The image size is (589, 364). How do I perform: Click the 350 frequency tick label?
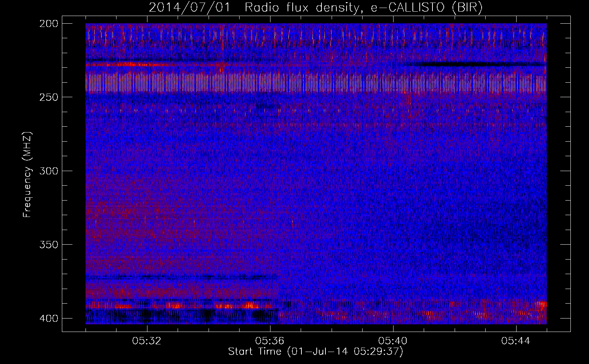(48, 245)
